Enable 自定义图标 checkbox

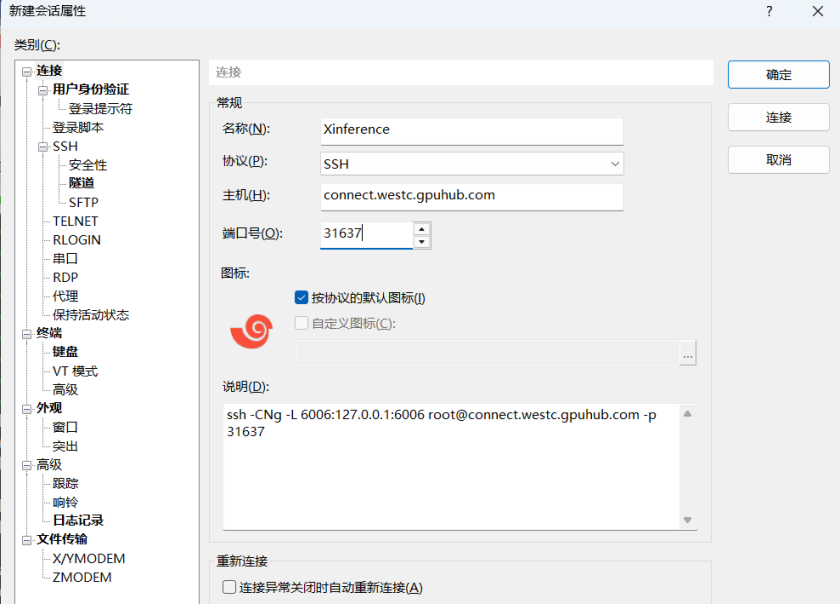tap(301, 323)
